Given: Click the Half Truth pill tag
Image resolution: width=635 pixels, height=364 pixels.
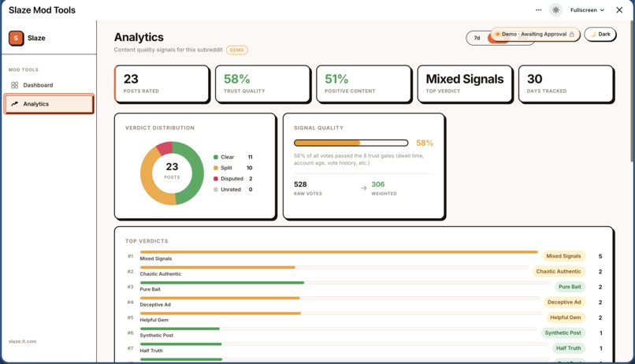Looking at the screenshot, I should tap(569, 348).
